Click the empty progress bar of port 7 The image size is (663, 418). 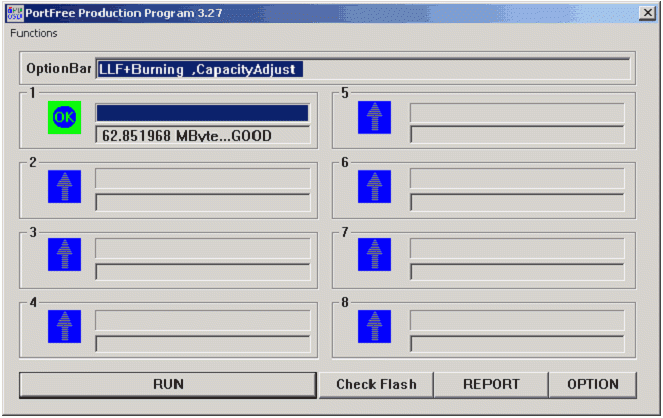pyautogui.click(x=517, y=248)
